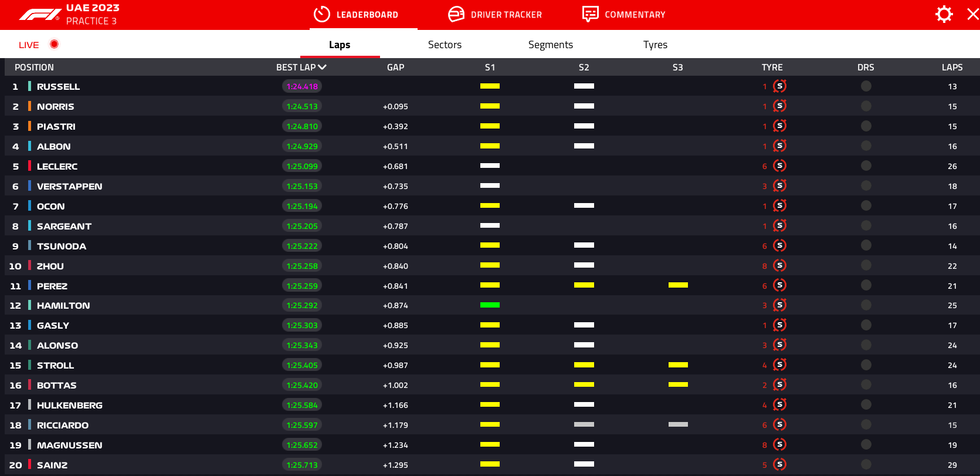Click Sainz's DRS indicator dot
980x476 pixels.
point(866,465)
